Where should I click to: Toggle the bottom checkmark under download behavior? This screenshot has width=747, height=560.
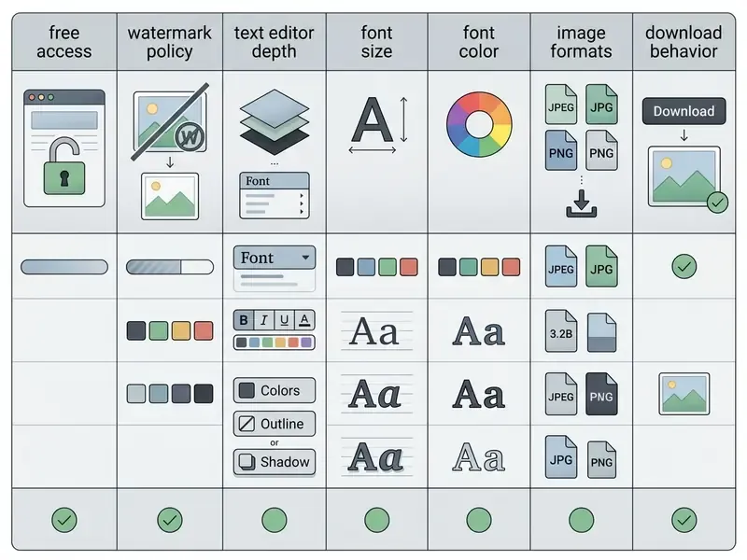click(x=684, y=520)
